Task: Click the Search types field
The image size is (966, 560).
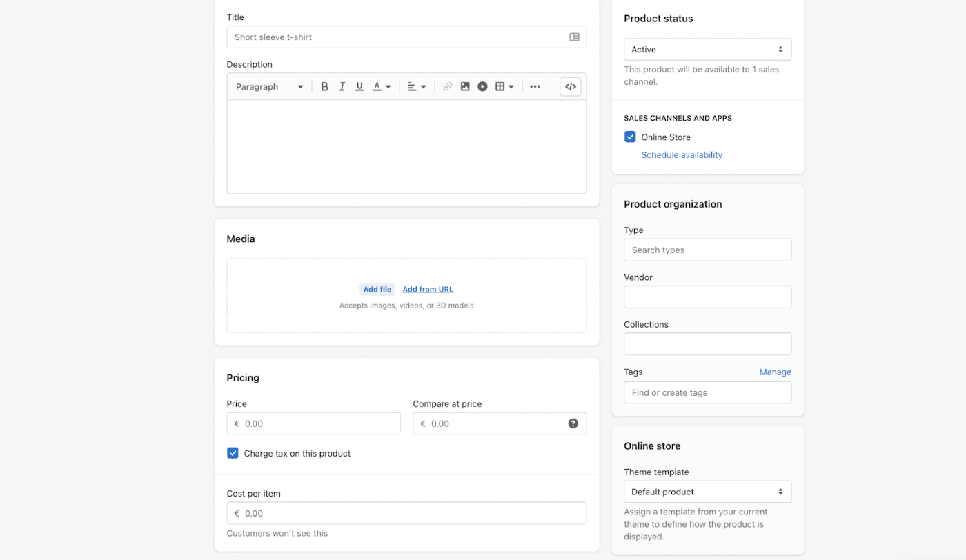Action: (707, 250)
